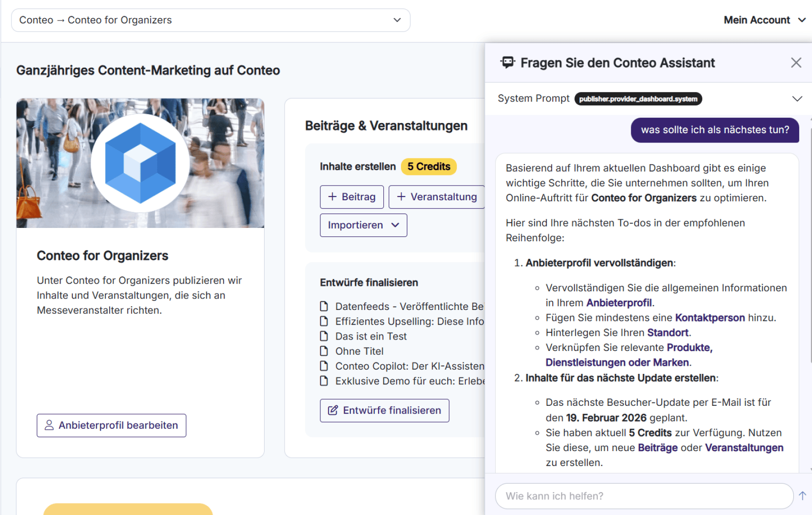Open the Beiträge link in assistant reply
The image size is (812, 515).
658,448
